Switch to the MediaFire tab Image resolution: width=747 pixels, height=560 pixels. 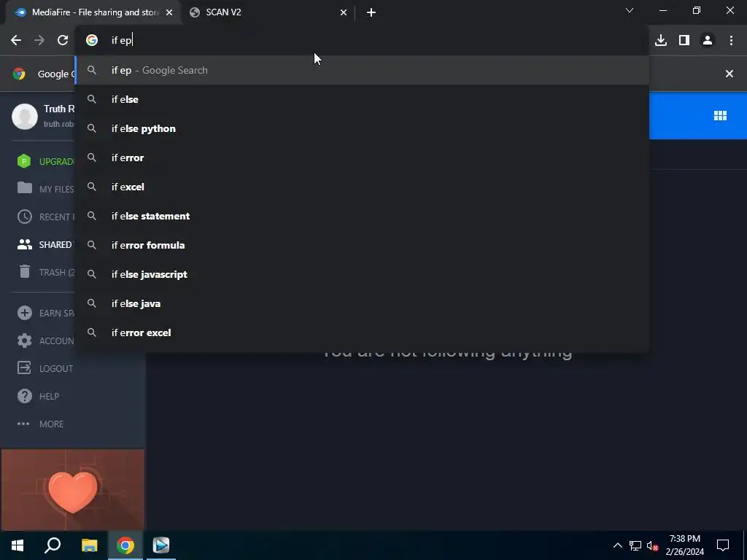(93, 12)
